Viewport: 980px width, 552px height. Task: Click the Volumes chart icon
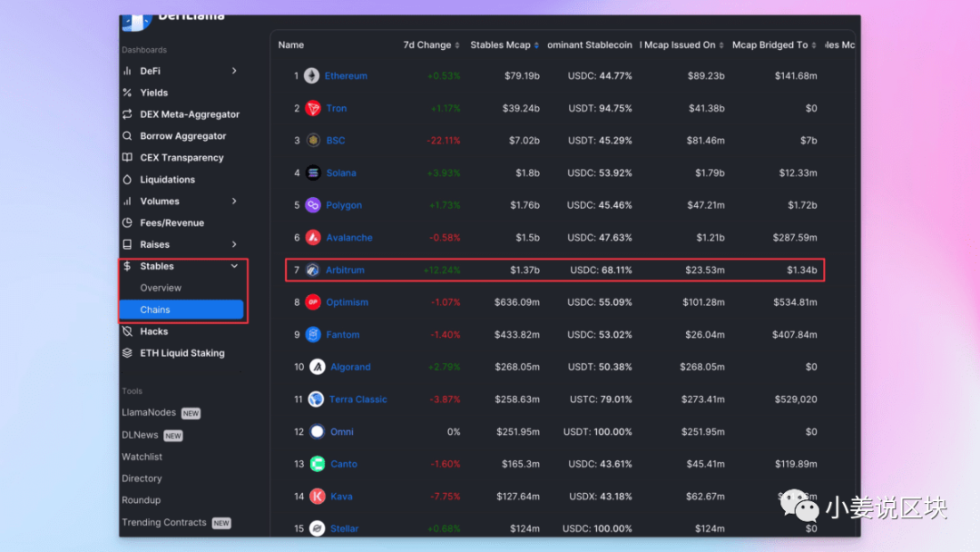point(128,202)
